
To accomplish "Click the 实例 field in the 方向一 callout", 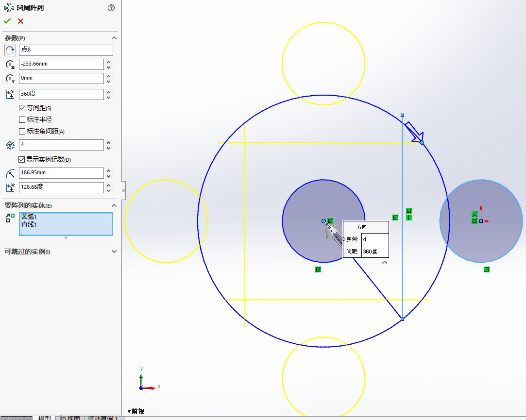I will tap(375, 239).
